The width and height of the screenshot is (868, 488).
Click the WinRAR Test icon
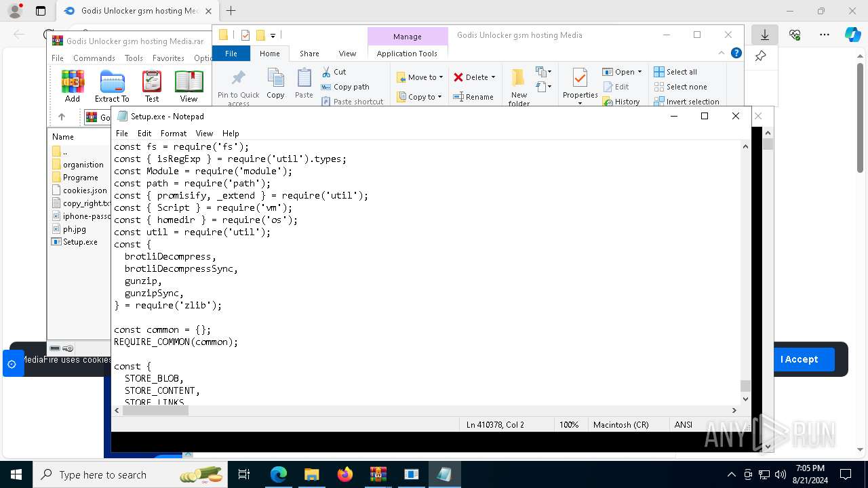152,86
